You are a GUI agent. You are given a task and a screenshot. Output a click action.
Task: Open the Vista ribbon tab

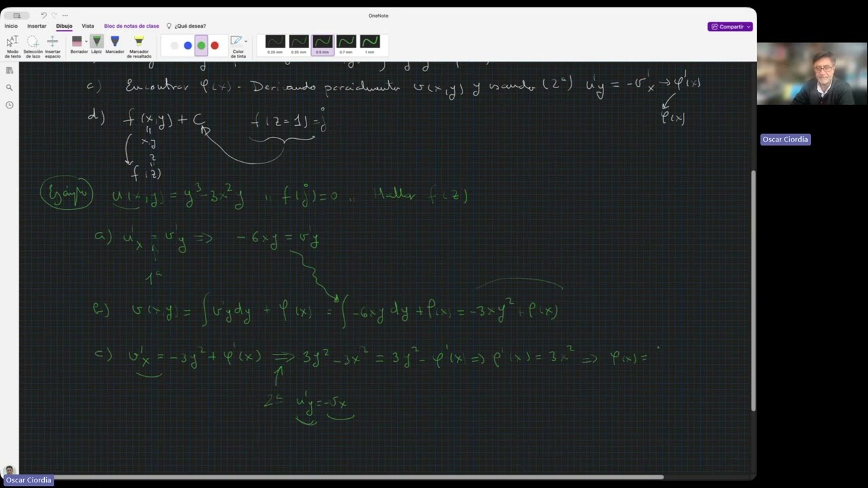(x=88, y=26)
